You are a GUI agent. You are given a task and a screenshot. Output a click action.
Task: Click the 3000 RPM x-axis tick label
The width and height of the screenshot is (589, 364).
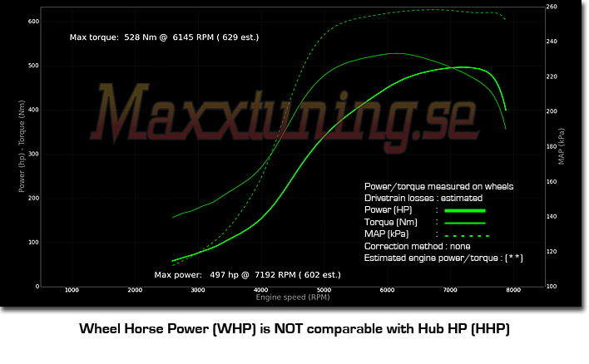coord(198,290)
